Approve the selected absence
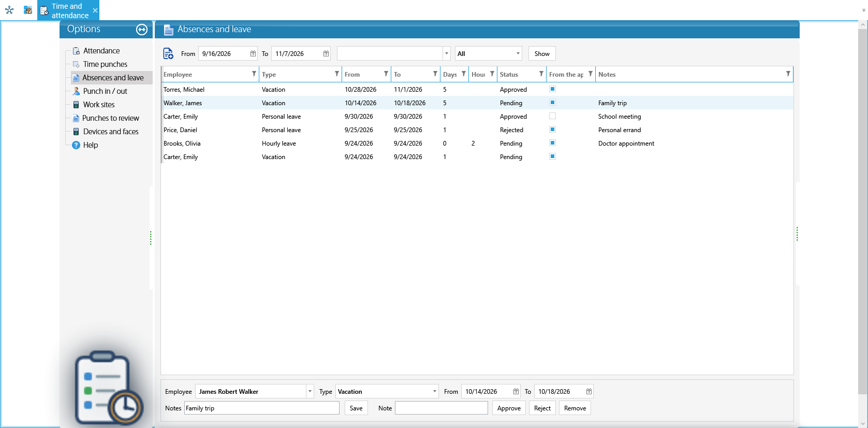Image resolution: width=868 pixels, height=428 pixels. [509, 408]
